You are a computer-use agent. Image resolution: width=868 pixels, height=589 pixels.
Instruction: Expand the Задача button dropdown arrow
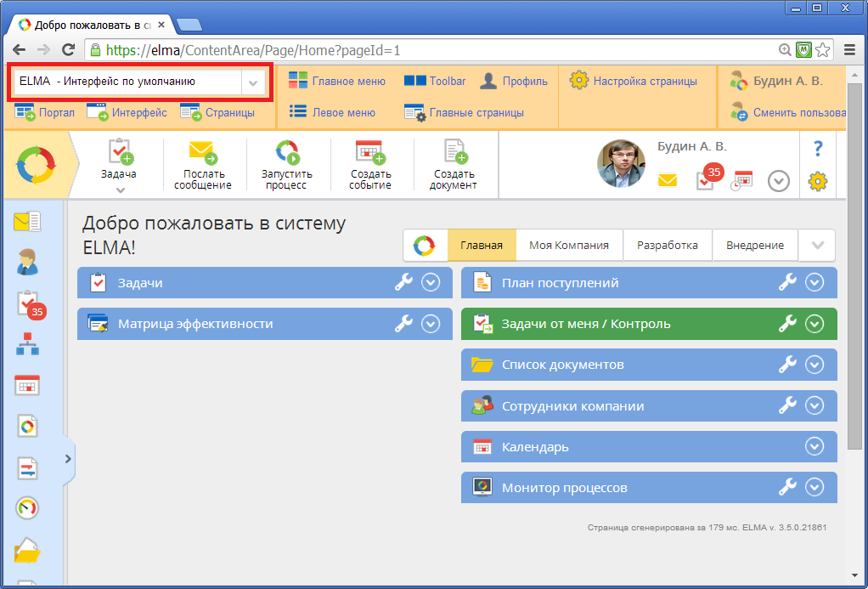click(x=120, y=190)
